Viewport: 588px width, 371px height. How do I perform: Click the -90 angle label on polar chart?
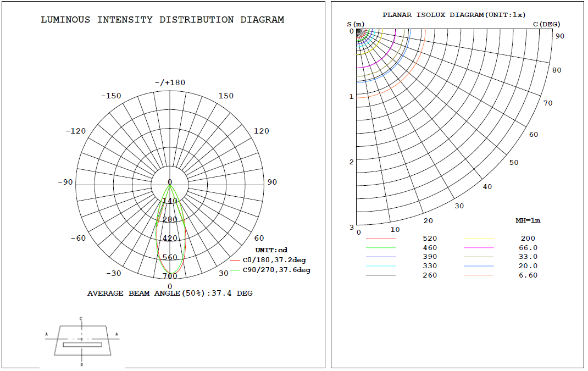[x=65, y=182]
